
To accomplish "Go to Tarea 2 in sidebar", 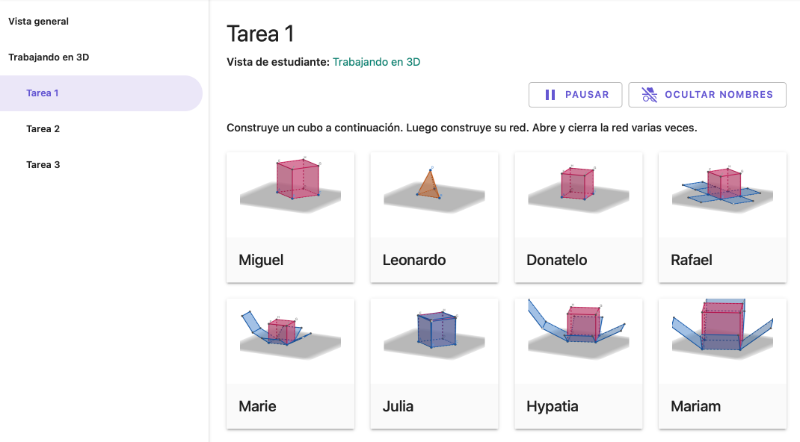I will (43, 129).
